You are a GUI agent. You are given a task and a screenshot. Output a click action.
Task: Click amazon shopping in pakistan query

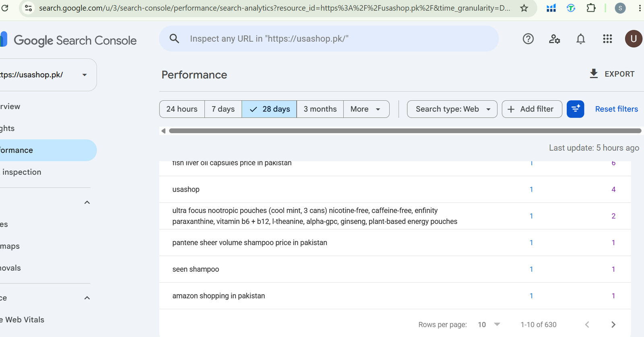click(x=219, y=296)
